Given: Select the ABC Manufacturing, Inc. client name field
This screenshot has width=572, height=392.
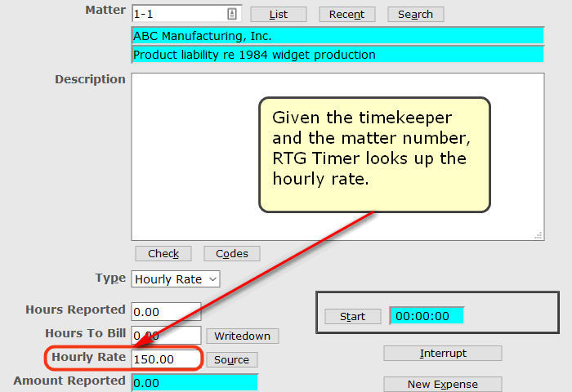Looking at the screenshot, I should pyautogui.click(x=337, y=36).
